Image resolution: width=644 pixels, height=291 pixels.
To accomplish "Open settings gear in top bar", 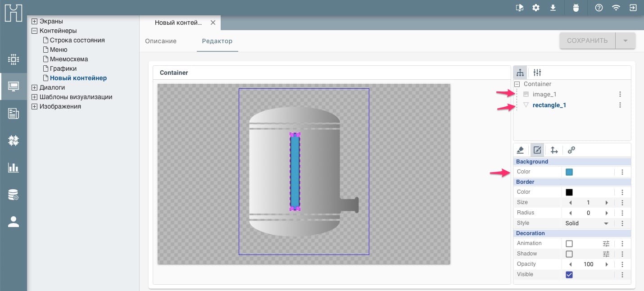I will pyautogui.click(x=535, y=8).
